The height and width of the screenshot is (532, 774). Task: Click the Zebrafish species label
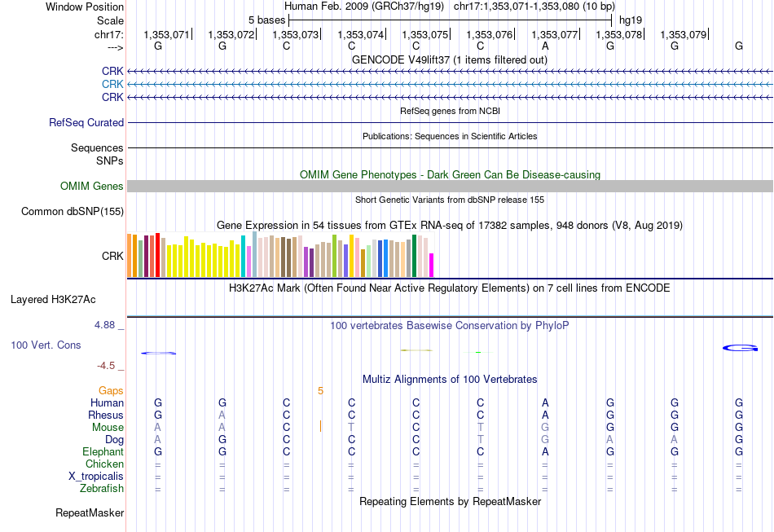(x=102, y=488)
